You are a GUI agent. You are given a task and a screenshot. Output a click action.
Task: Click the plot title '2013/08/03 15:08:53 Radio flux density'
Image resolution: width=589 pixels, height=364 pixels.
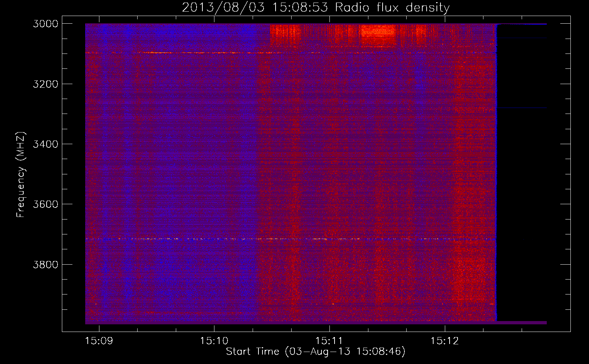point(316,7)
